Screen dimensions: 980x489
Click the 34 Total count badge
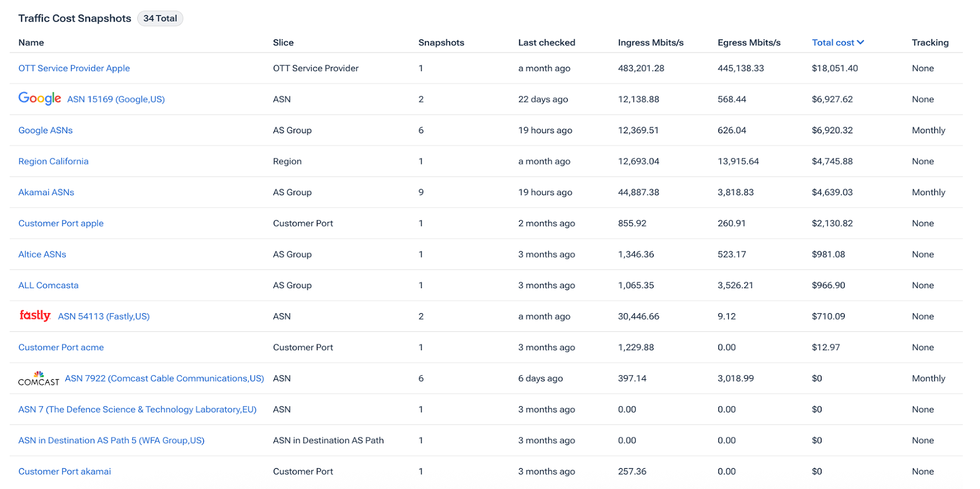160,18
